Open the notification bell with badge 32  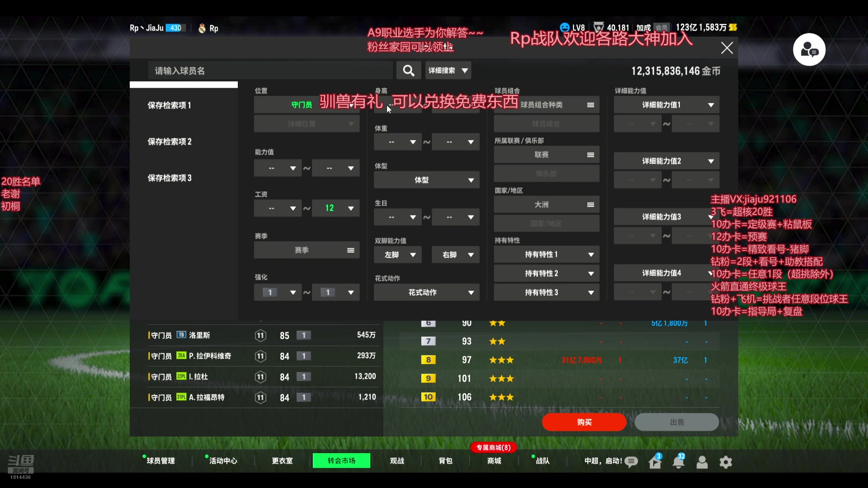tap(679, 461)
